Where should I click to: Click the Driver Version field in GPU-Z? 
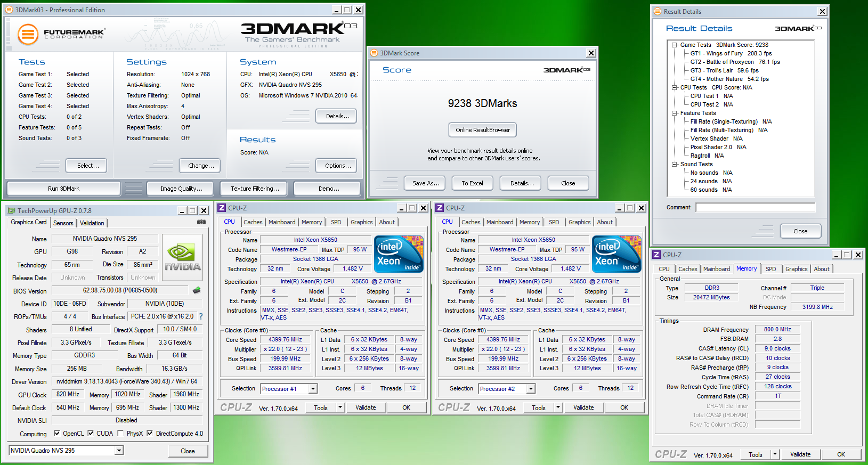[x=127, y=381]
